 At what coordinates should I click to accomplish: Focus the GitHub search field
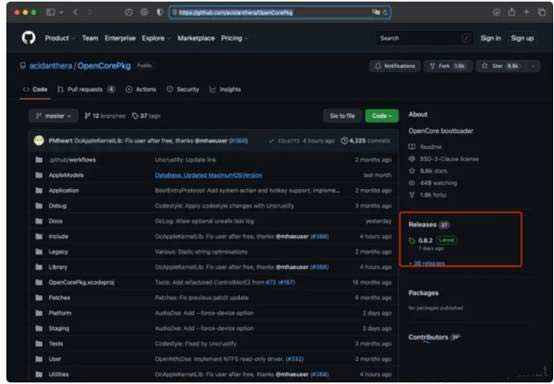424,38
